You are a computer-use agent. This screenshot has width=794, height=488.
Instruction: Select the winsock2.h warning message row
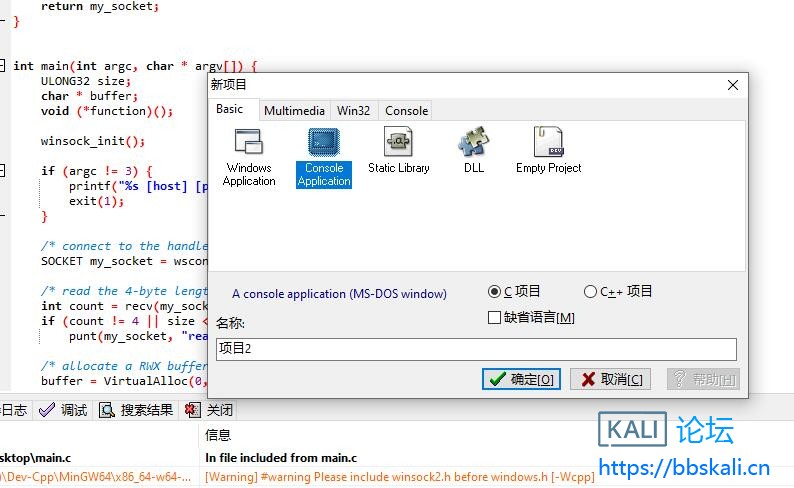(400, 477)
